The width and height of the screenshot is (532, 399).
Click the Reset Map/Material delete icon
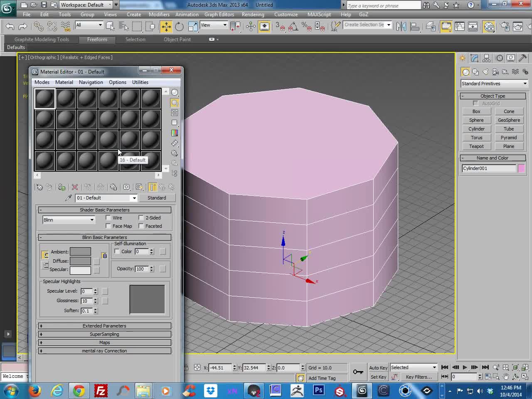[75, 187]
